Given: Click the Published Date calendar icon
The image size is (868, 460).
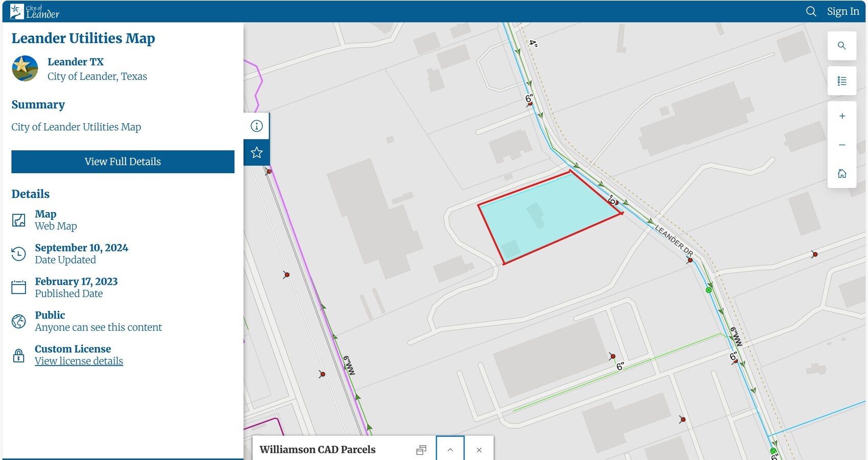Looking at the screenshot, I should coord(18,287).
